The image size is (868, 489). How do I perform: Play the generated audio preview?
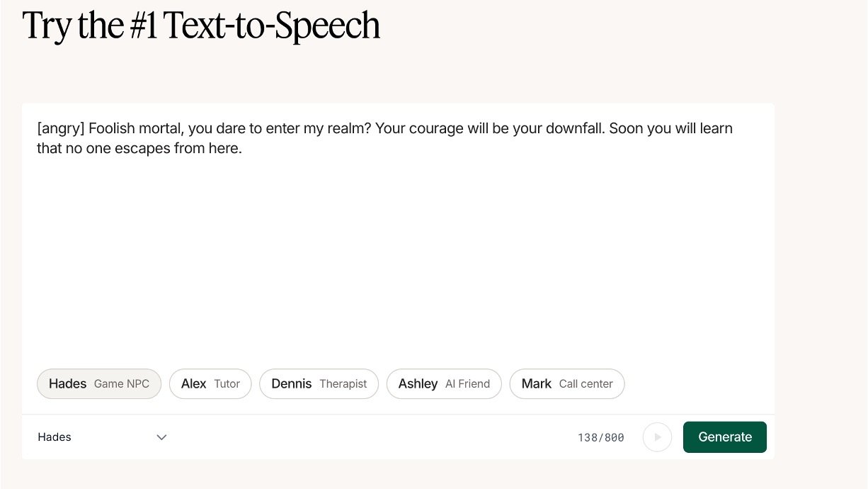click(657, 437)
